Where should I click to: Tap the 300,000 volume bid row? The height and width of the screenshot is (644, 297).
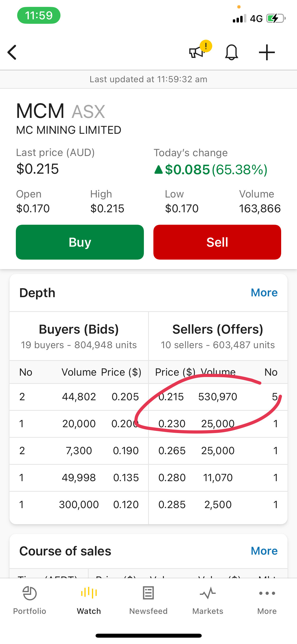tap(79, 505)
